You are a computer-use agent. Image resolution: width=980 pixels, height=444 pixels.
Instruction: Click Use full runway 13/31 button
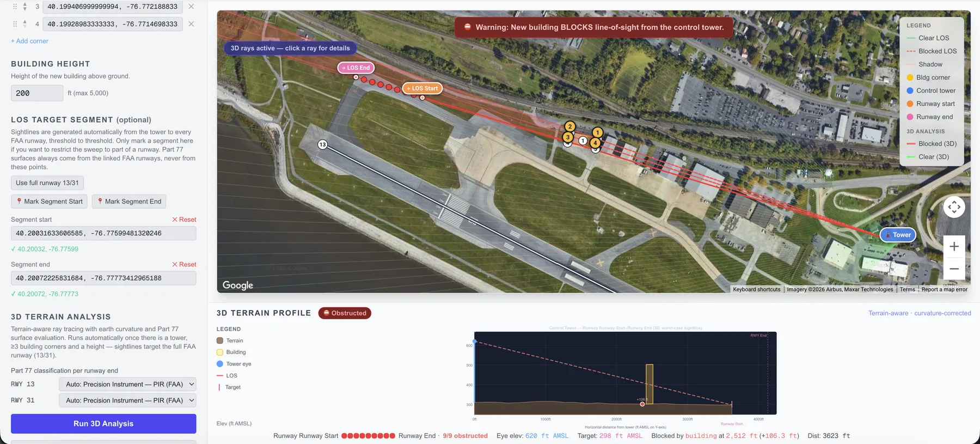(47, 183)
